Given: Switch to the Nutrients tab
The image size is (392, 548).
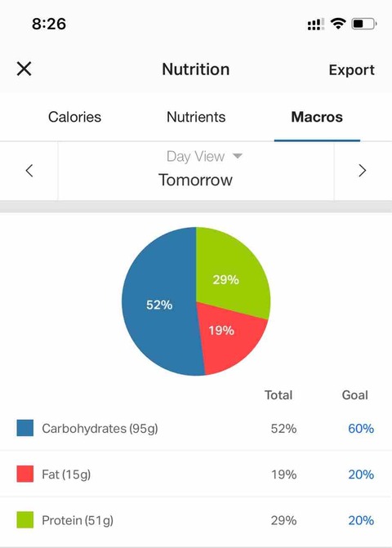Looking at the screenshot, I should pos(196,117).
